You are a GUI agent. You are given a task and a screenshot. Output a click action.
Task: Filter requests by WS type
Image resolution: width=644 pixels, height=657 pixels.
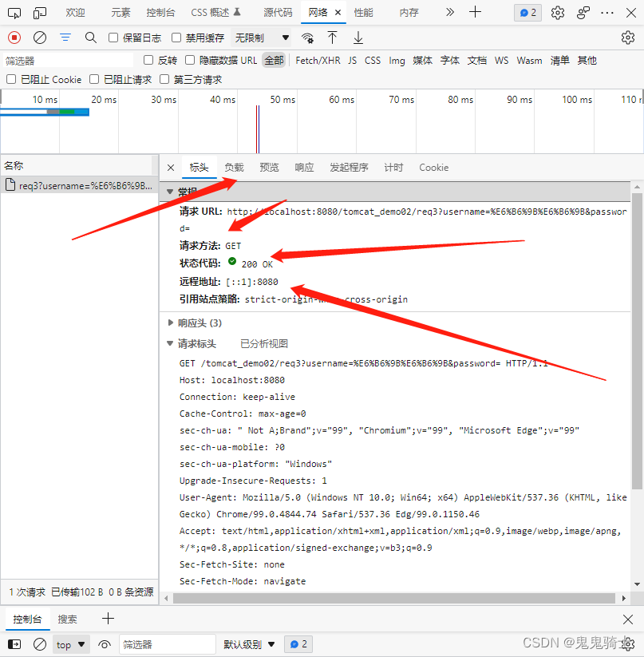(501, 61)
